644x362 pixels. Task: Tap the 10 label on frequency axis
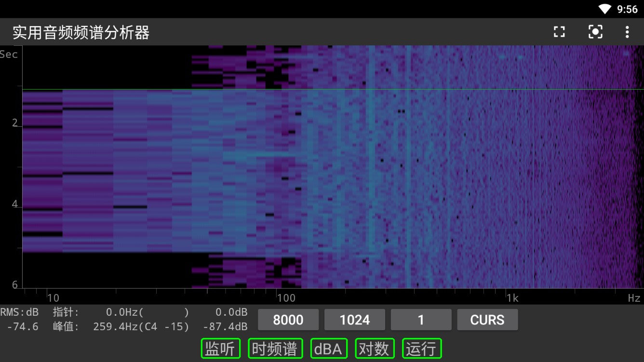coord(53,298)
